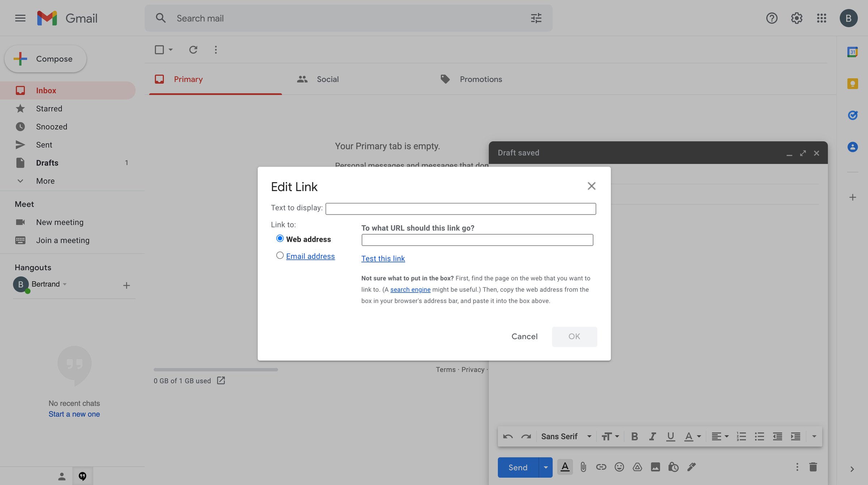The height and width of the screenshot is (485, 868).
Task: Open Google Calendar side panel
Action: click(852, 52)
